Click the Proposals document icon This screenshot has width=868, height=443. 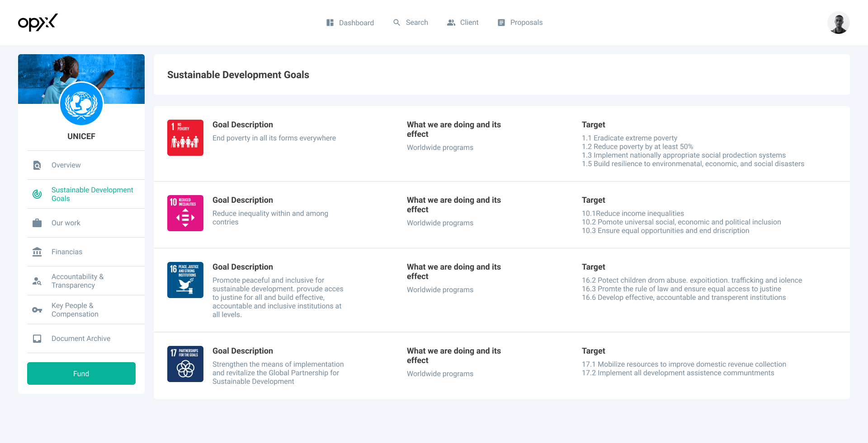(x=501, y=23)
